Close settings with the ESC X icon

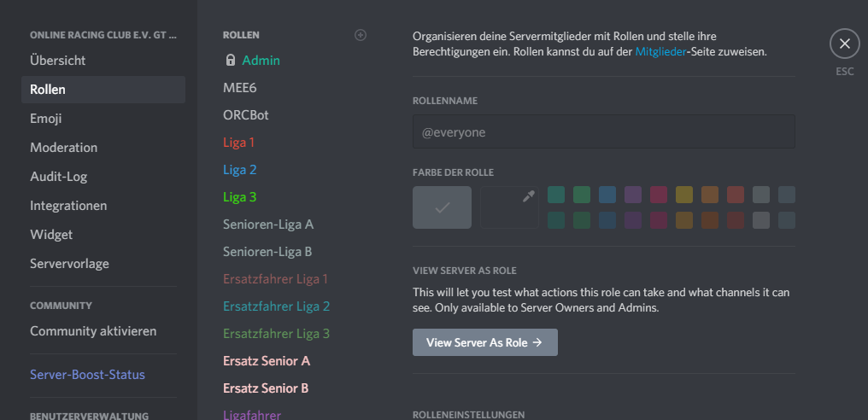[844, 44]
